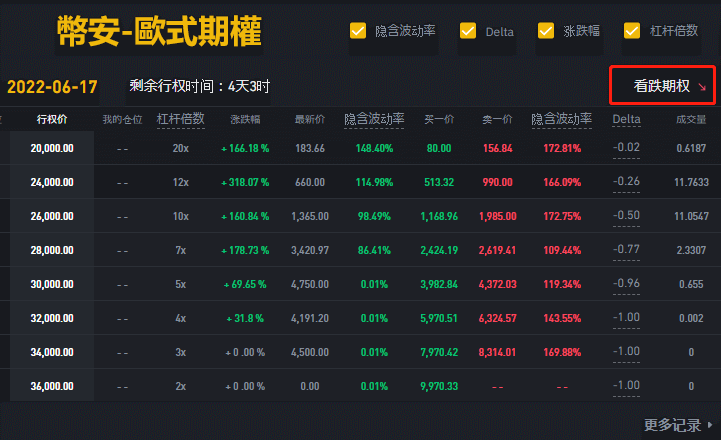Click ask price 990.00

(498, 183)
